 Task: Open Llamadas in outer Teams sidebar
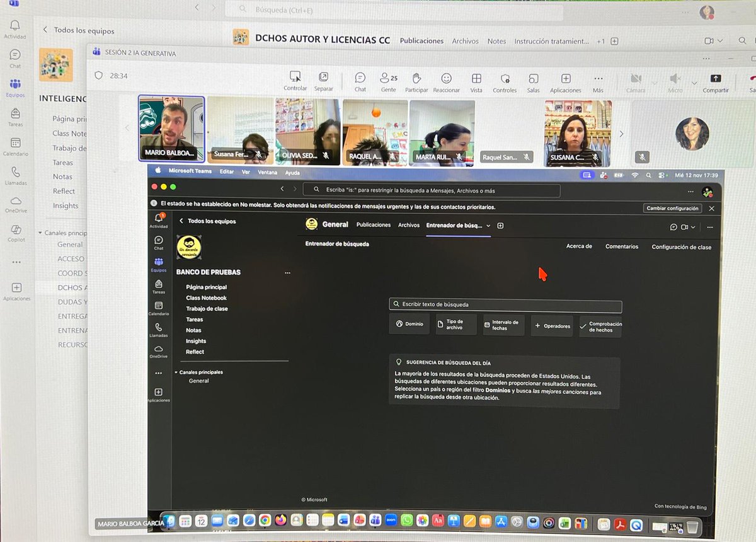[x=16, y=176]
